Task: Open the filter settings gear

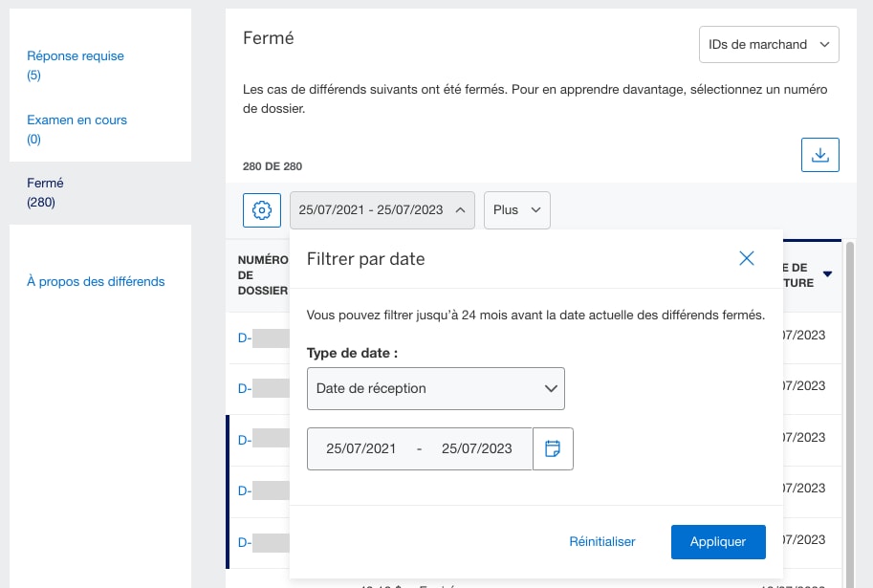Action: tap(260, 209)
